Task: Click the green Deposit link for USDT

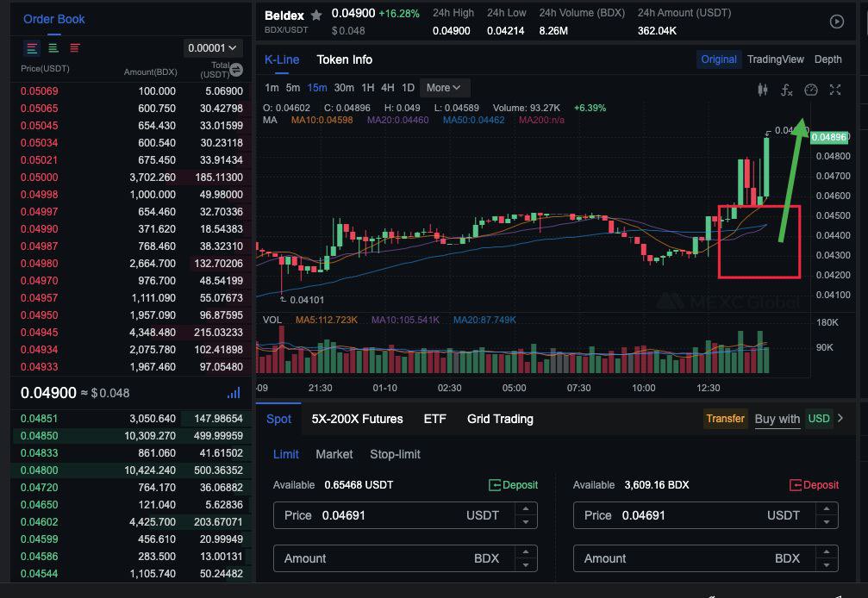Action: pyautogui.click(x=520, y=485)
